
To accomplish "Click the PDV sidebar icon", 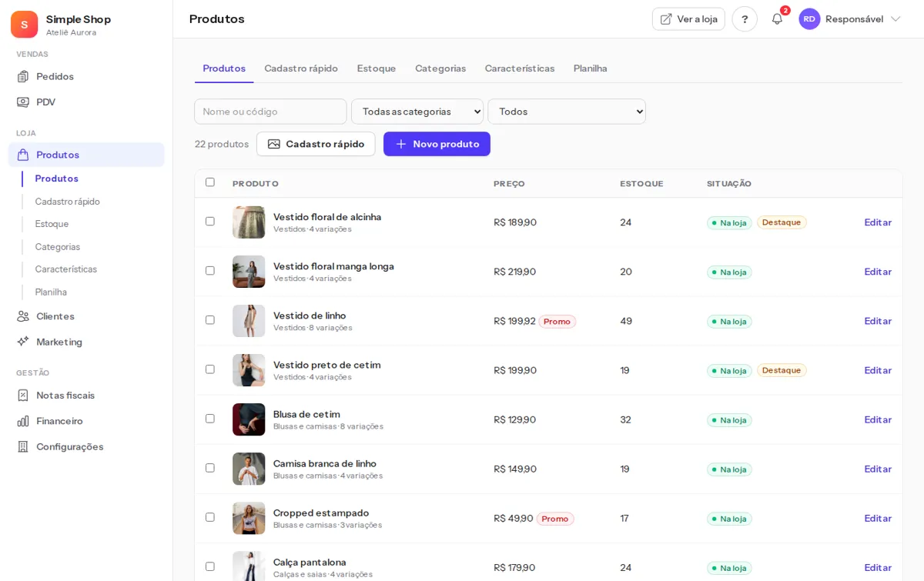I will [23, 102].
